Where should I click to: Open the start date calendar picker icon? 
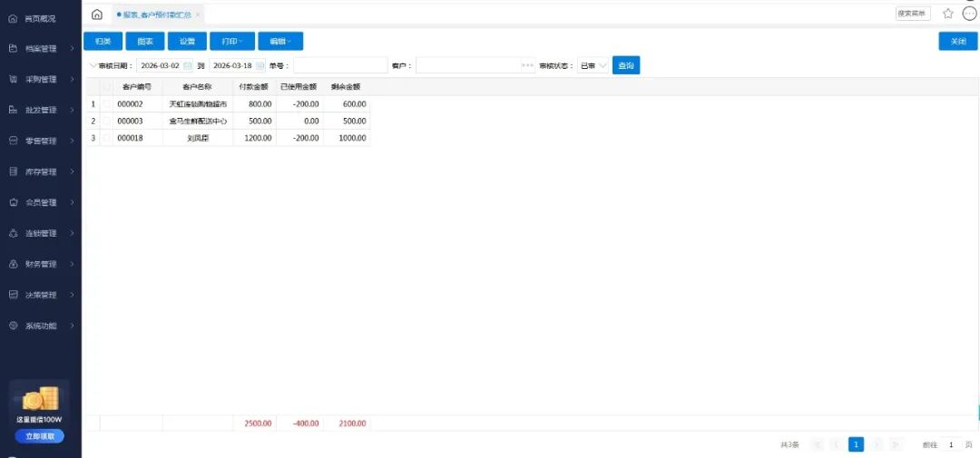click(x=188, y=66)
